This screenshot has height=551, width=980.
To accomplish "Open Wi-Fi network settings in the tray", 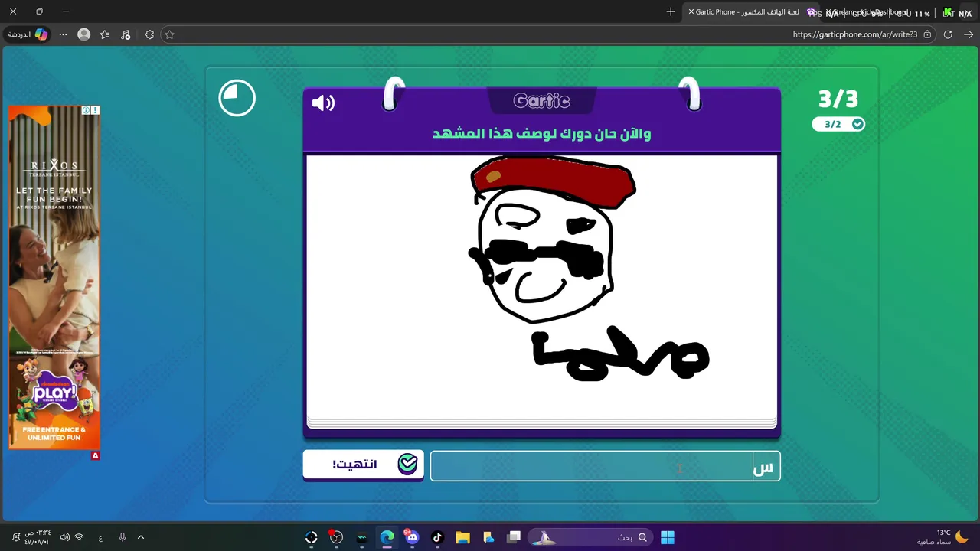I will 79,537.
